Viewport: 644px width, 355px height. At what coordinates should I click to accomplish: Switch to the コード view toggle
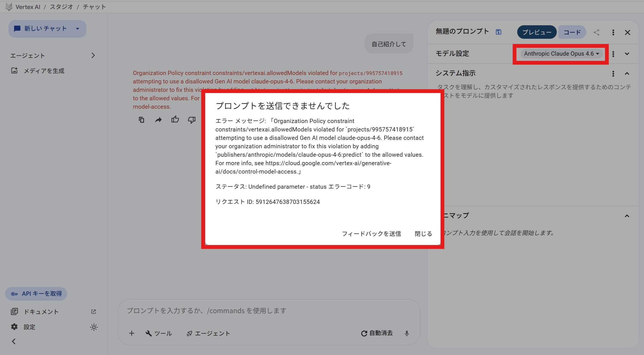[x=572, y=32]
